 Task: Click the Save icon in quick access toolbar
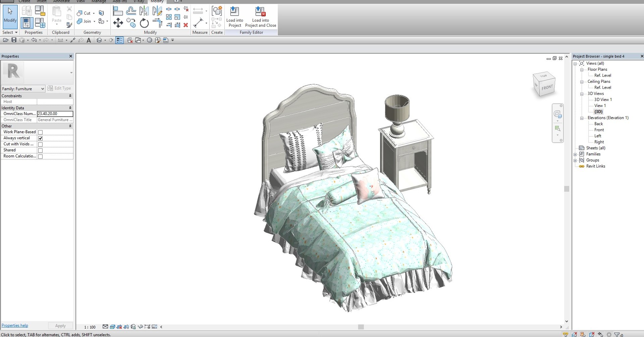pos(14,40)
